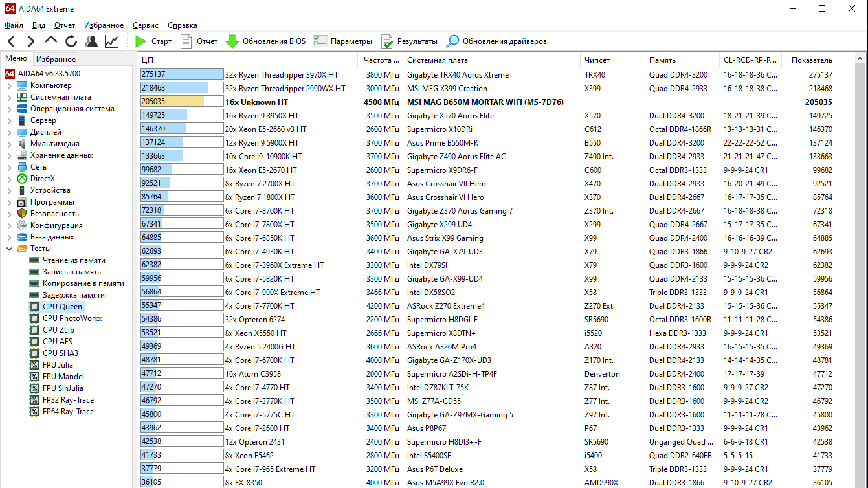This screenshot has width=868, height=488.
Task: Open Результаты from the toolbar
Action: pos(409,41)
